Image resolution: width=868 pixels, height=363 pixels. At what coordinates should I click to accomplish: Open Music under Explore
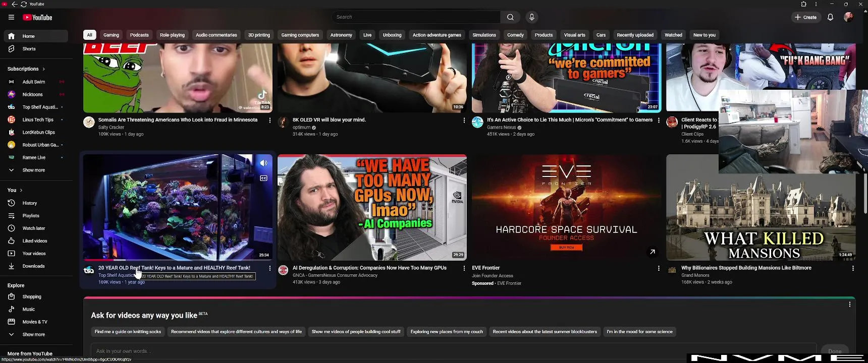(x=36, y=310)
